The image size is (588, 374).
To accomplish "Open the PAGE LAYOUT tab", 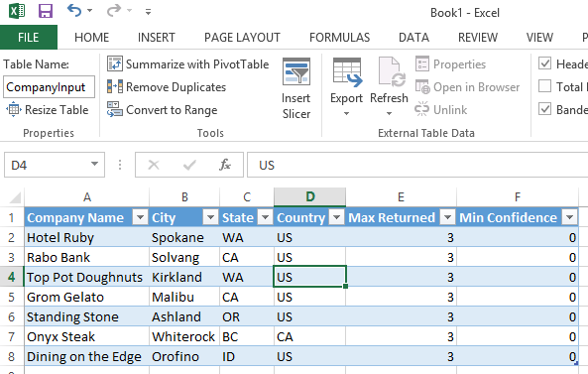I will 242,37.
